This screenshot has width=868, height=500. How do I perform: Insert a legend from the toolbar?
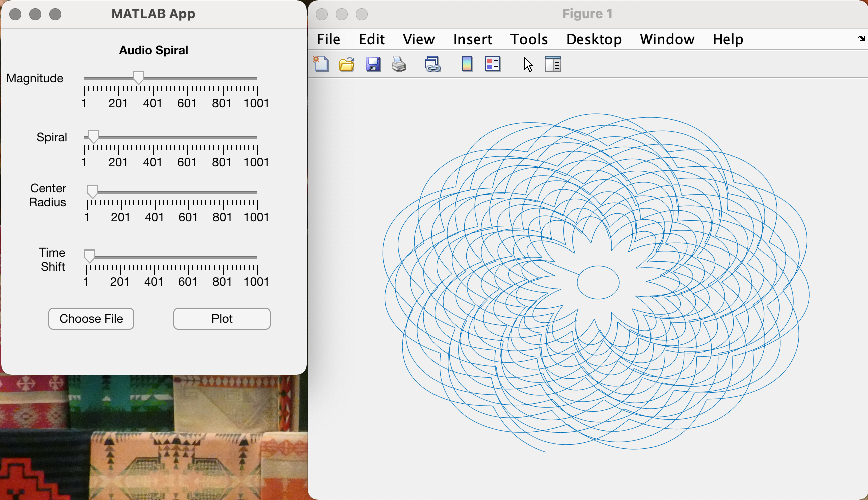click(493, 64)
